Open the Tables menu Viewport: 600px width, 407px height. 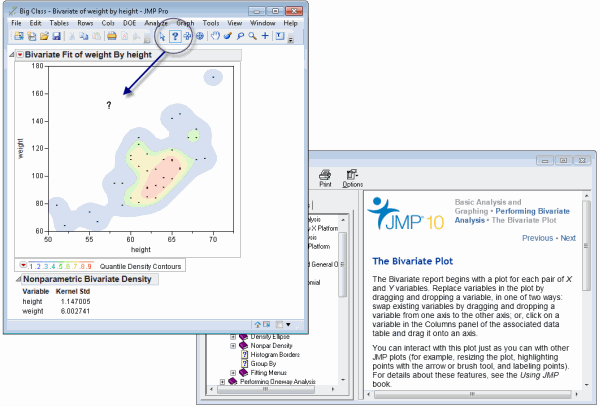(x=59, y=23)
